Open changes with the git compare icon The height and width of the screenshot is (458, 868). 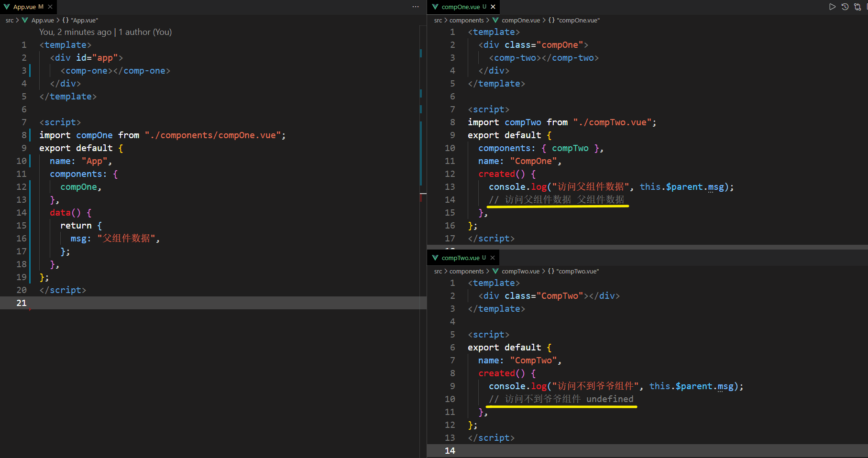[857, 7]
